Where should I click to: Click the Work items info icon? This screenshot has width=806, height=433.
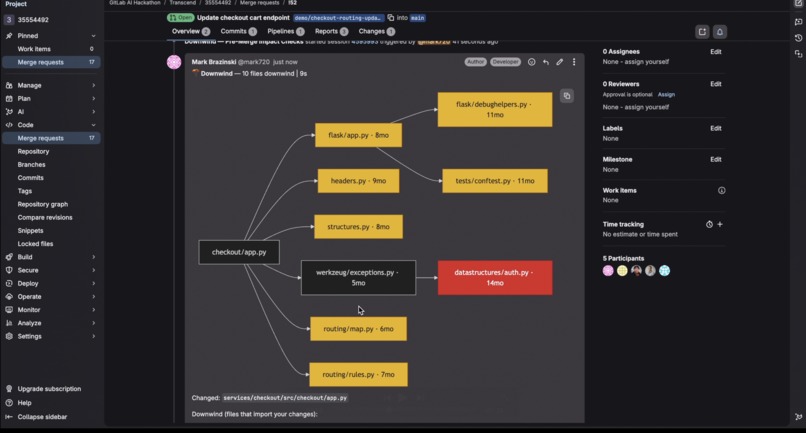722,191
